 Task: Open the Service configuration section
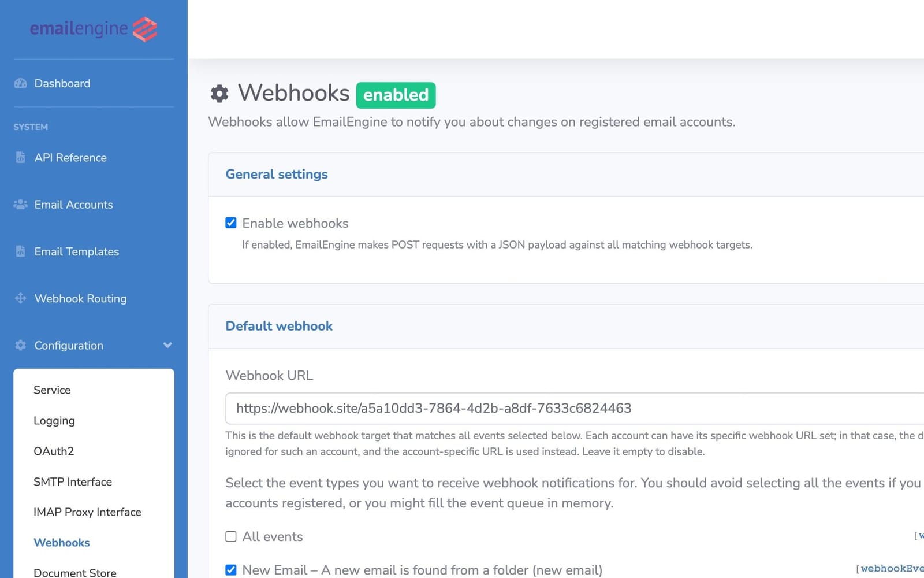point(52,390)
